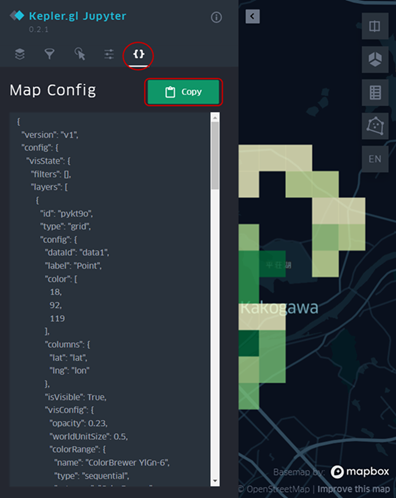Click the config scrollbar thumb

coord(215,156)
